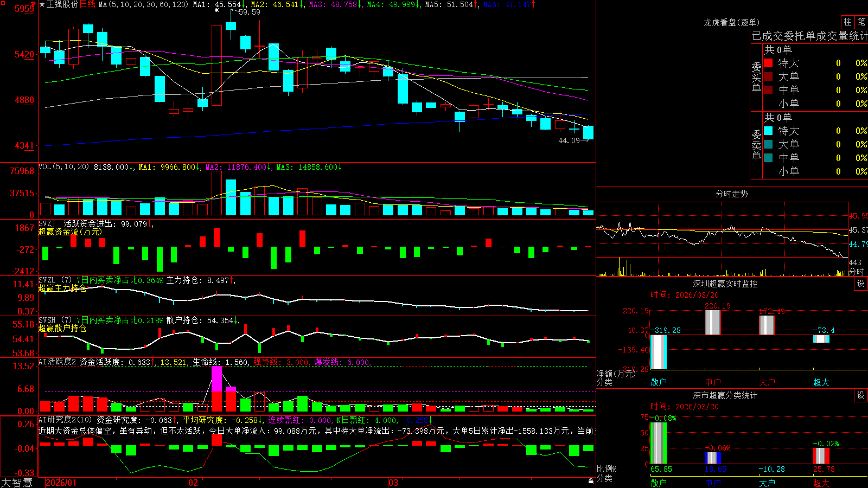Click the AI研究度2(10) indicator label
This screenshot has height=488, width=868.
(x=65, y=420)
